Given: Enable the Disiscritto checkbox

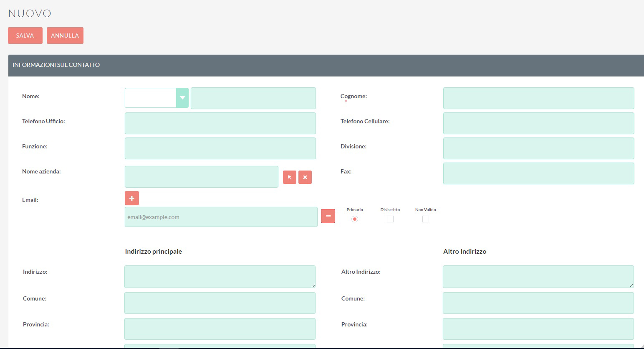Looking at the screenshot, I should (x=390, y=219).
